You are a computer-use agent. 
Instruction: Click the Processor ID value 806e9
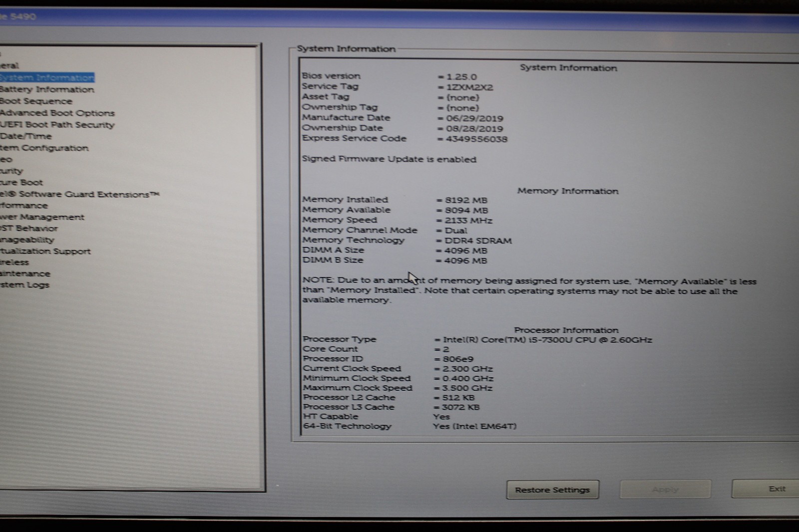coord(458,359)
